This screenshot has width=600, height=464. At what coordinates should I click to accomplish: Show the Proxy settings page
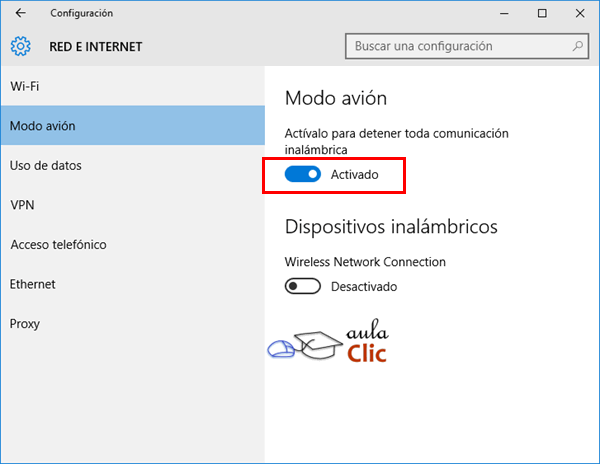click(25, 324)
